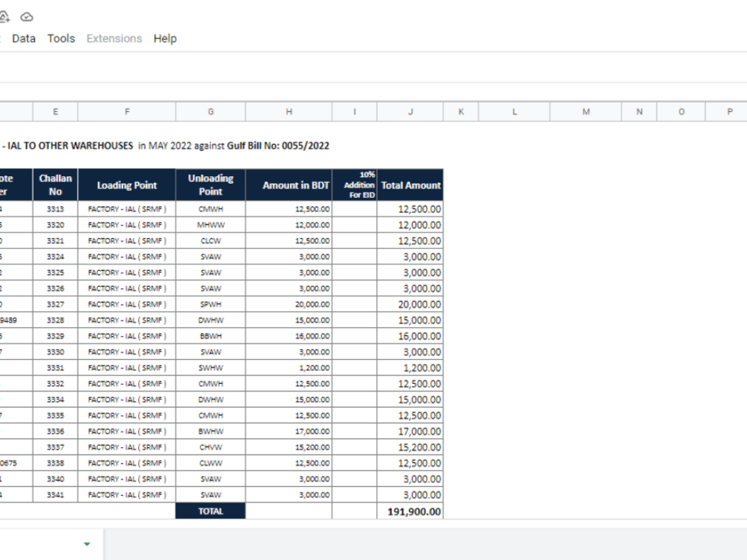Select column I header
Image resolution: width=747 pixels, height=560 pixels.
354,111
